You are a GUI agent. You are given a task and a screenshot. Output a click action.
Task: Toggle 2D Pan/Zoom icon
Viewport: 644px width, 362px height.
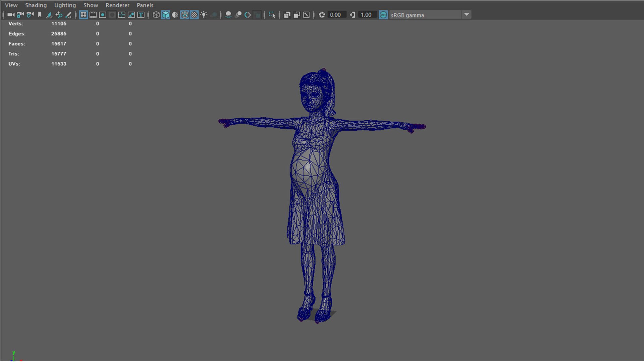[x=59, y=15]
